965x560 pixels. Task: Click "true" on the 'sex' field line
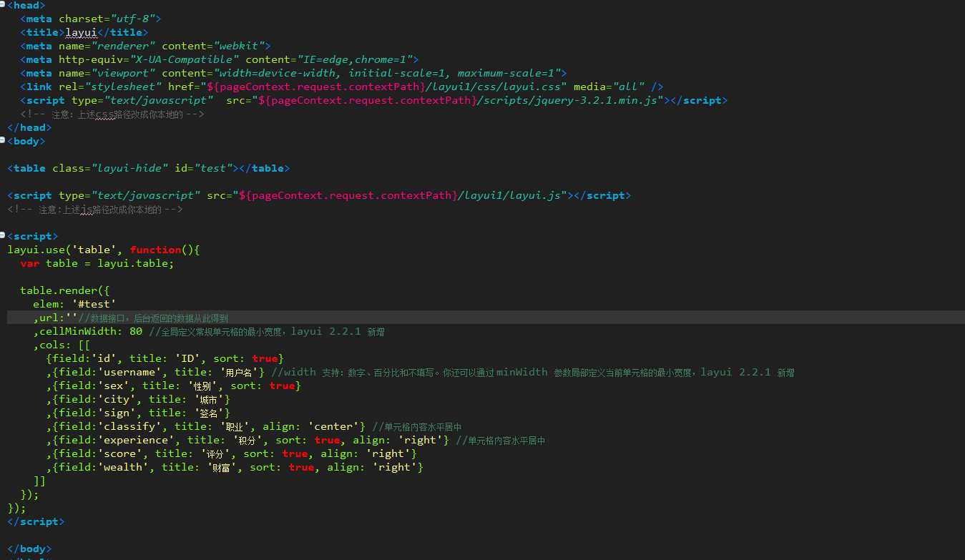(x=282, y=385)
